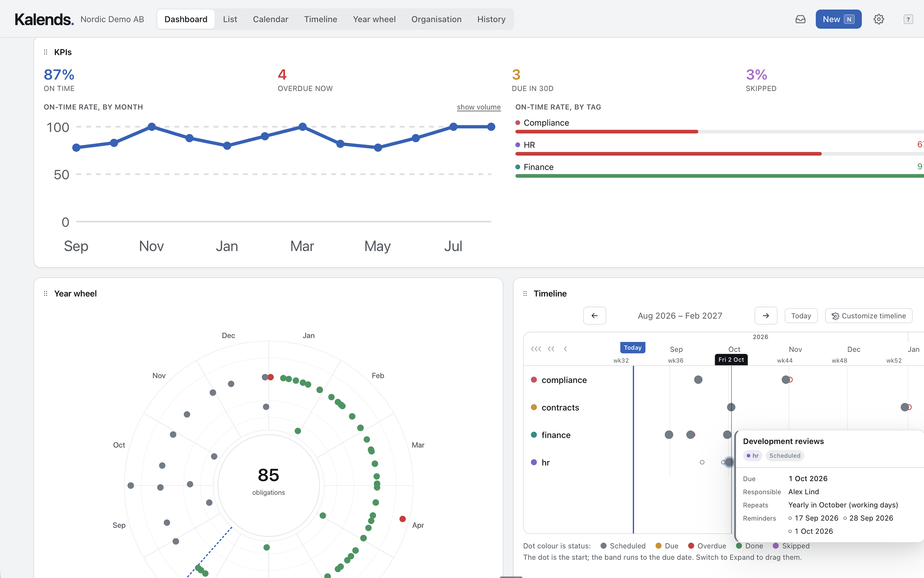Click the Overdue legend entry below timeline

[707, 546]
